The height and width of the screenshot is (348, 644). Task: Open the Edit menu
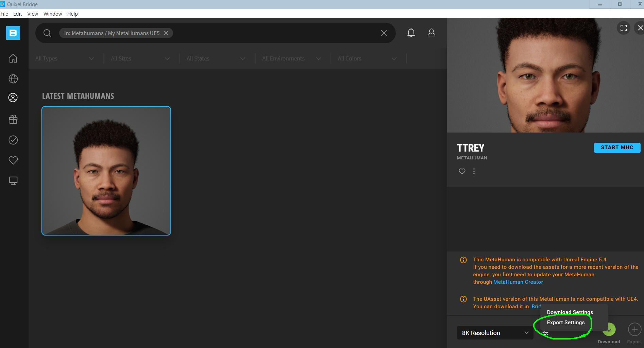coord(18,14)
